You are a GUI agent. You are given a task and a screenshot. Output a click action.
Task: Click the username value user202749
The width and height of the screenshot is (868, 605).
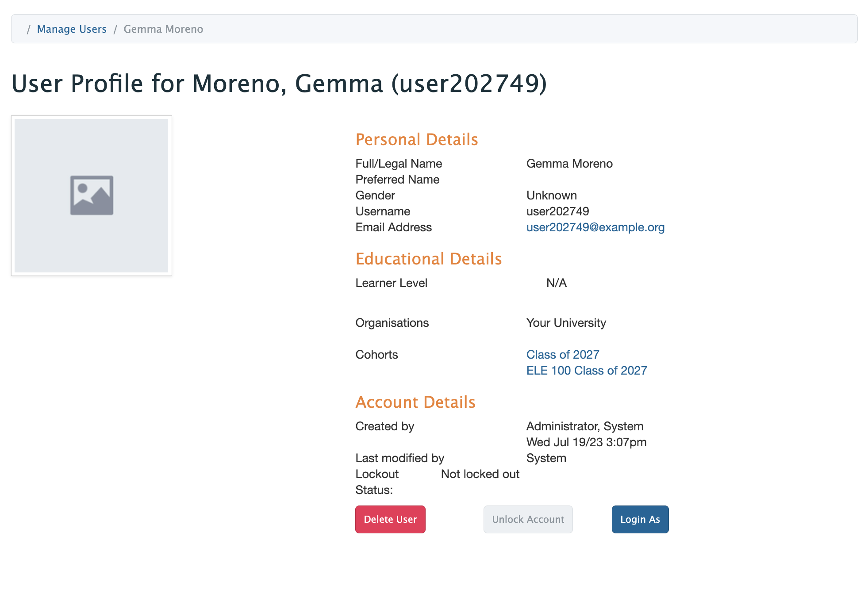(x=557, y=211)
